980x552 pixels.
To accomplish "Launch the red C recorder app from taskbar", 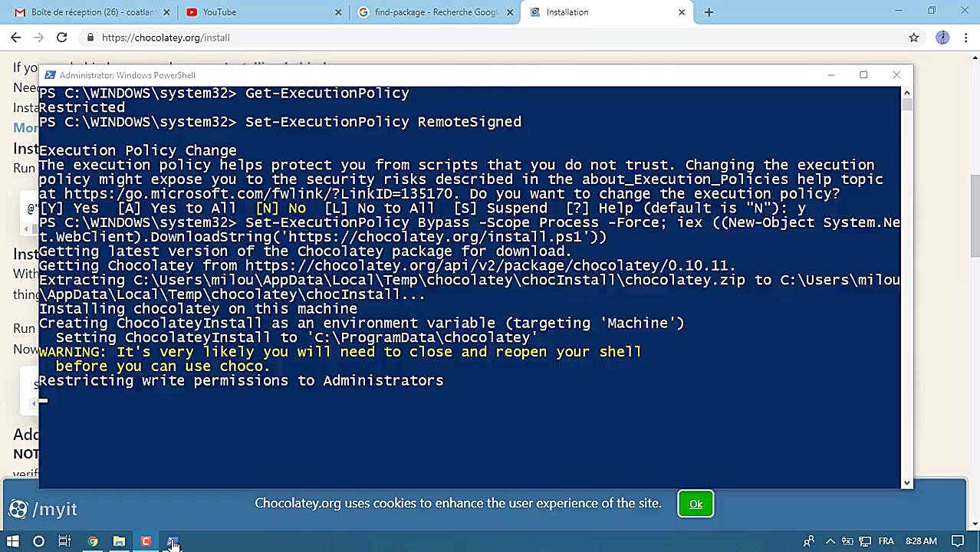I will pyautogui.click(x=146, y=542).
